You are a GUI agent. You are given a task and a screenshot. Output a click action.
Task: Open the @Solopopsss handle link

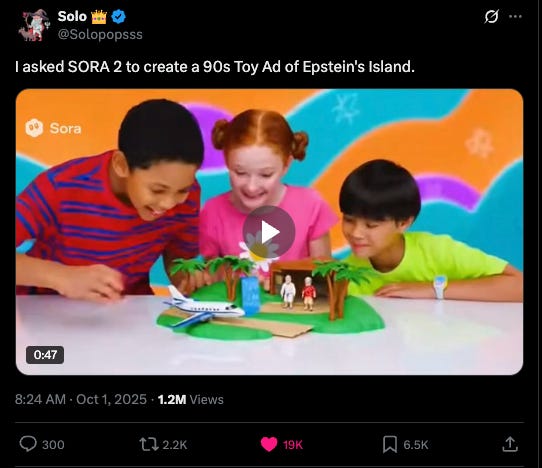pos(100,35)
